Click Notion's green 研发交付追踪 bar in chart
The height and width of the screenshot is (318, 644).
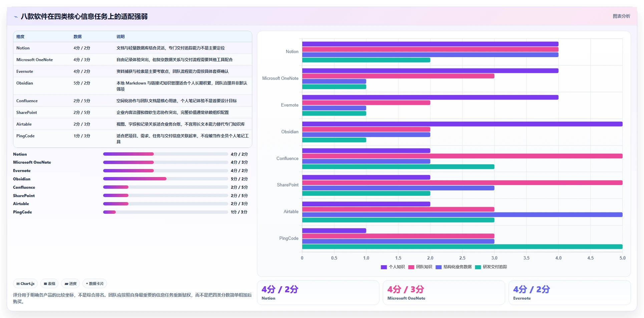pyautogui.click(x=366, y=60)
